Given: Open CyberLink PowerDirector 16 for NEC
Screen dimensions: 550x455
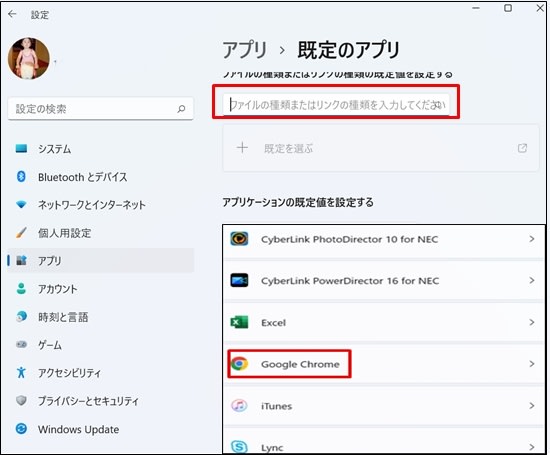Looking at the screenshot, I should point(383,281).
